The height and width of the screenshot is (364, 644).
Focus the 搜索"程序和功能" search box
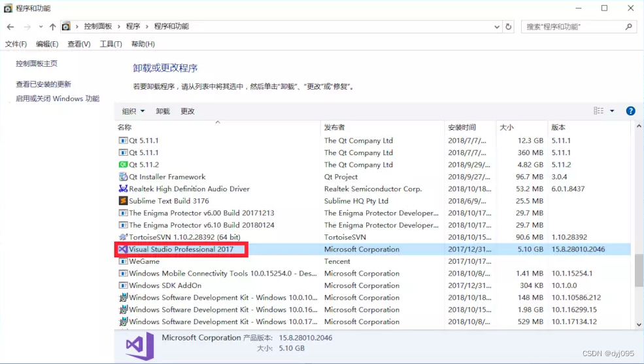pos(579,27)
